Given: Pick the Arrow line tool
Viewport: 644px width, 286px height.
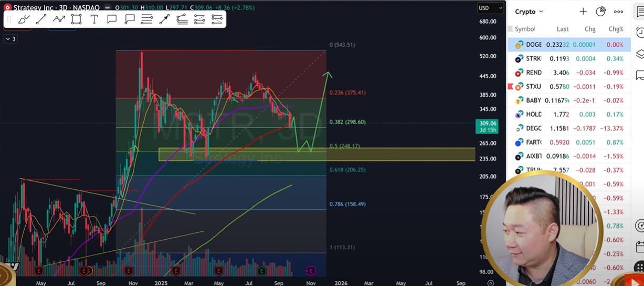Looking at the screenshot, I should [x=164, y=19].
